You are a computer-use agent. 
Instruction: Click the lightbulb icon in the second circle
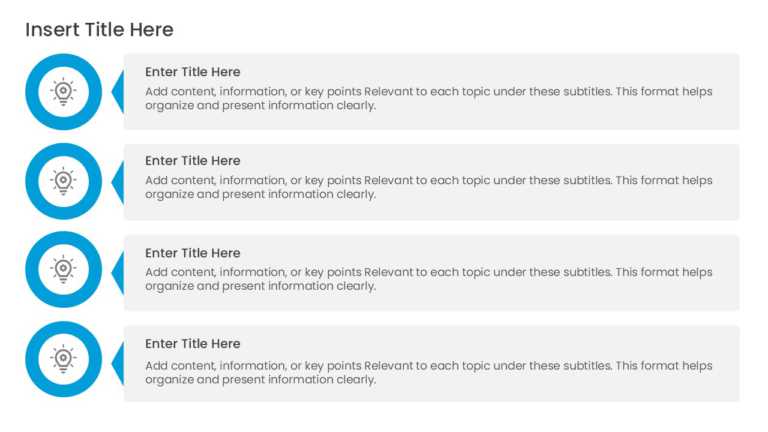[63, 181]
